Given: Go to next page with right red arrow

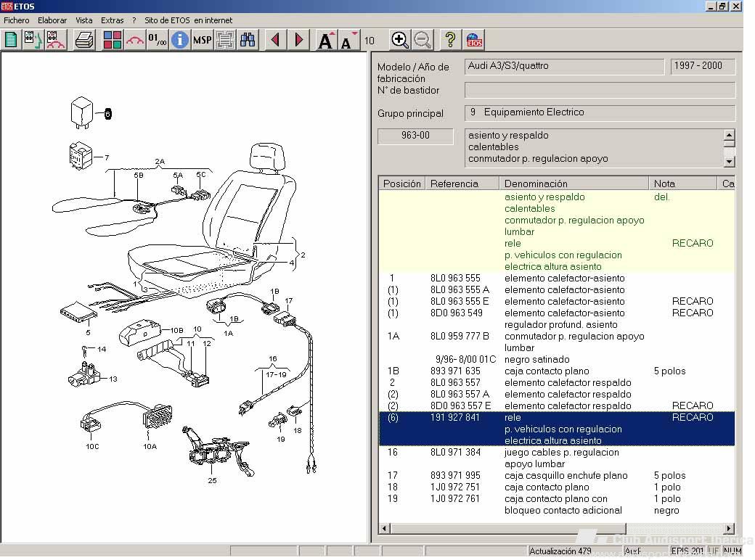Looking at the screenshot, I should click(x=298, y=39).
